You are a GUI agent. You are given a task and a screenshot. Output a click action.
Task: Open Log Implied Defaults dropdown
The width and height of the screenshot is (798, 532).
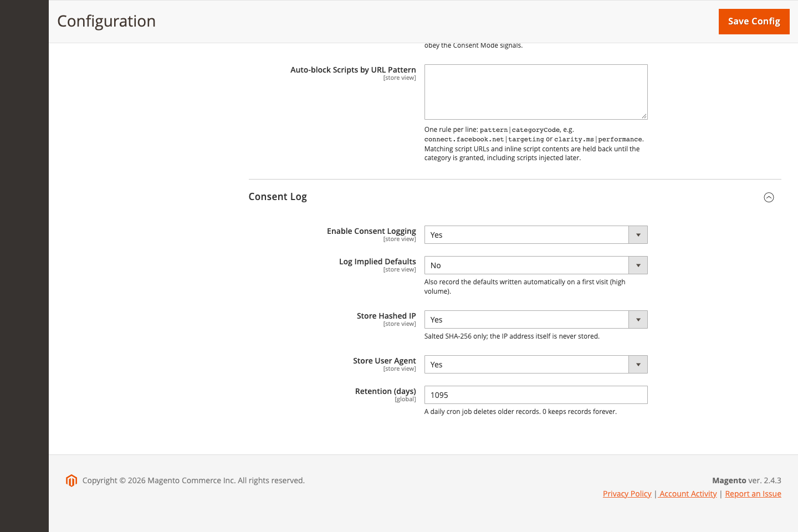tap(536, 265)
